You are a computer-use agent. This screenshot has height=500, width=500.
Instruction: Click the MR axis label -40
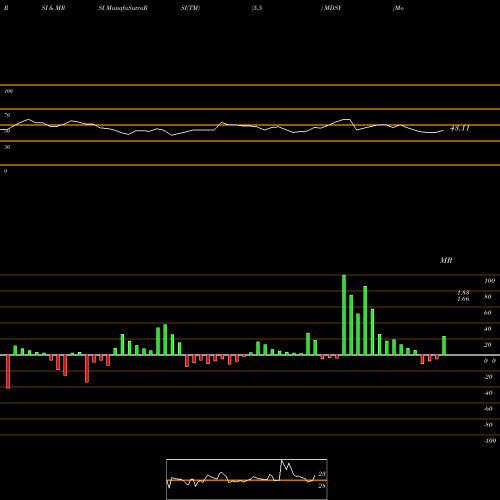[x=488, y=393]
